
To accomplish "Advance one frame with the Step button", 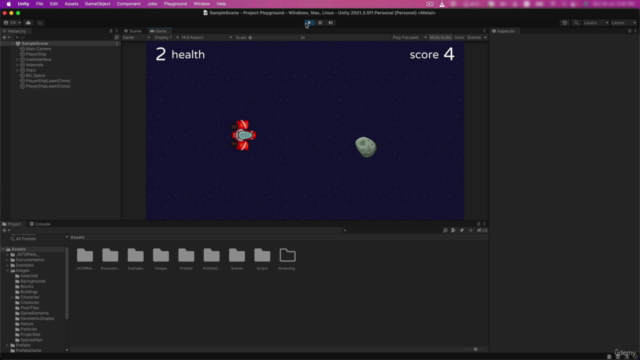I will click(331, 23).
